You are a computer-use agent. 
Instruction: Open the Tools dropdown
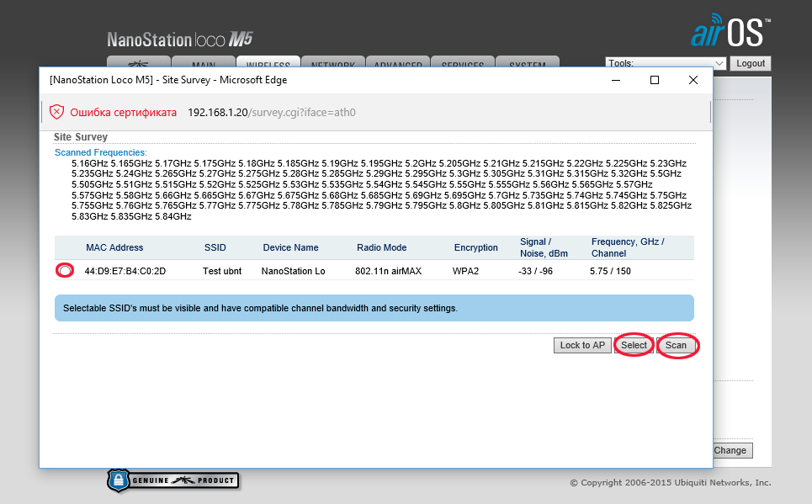[x=665, y=63]
